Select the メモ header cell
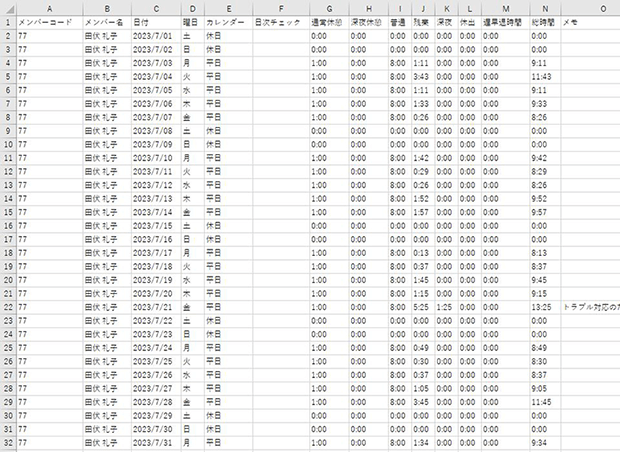 590,20
